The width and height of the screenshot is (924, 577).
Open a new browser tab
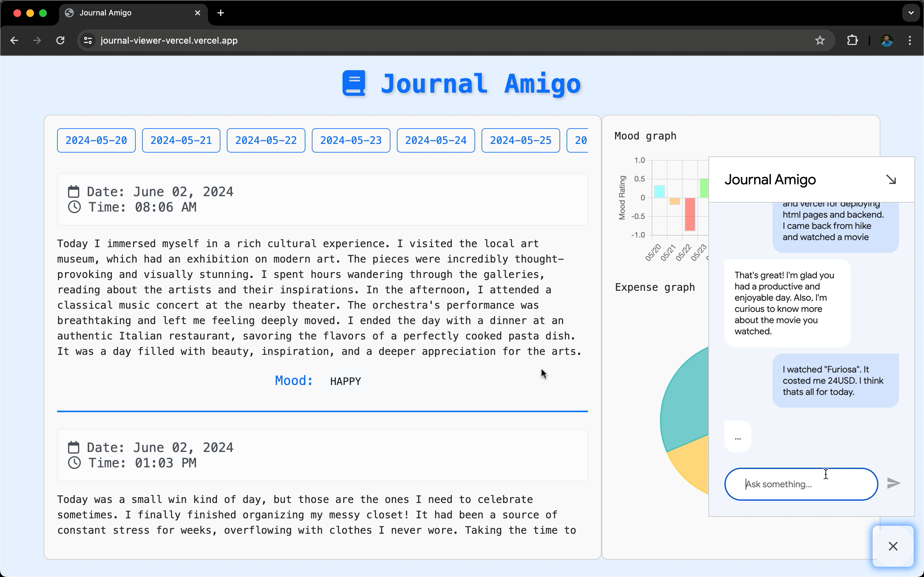click(221, 13)
